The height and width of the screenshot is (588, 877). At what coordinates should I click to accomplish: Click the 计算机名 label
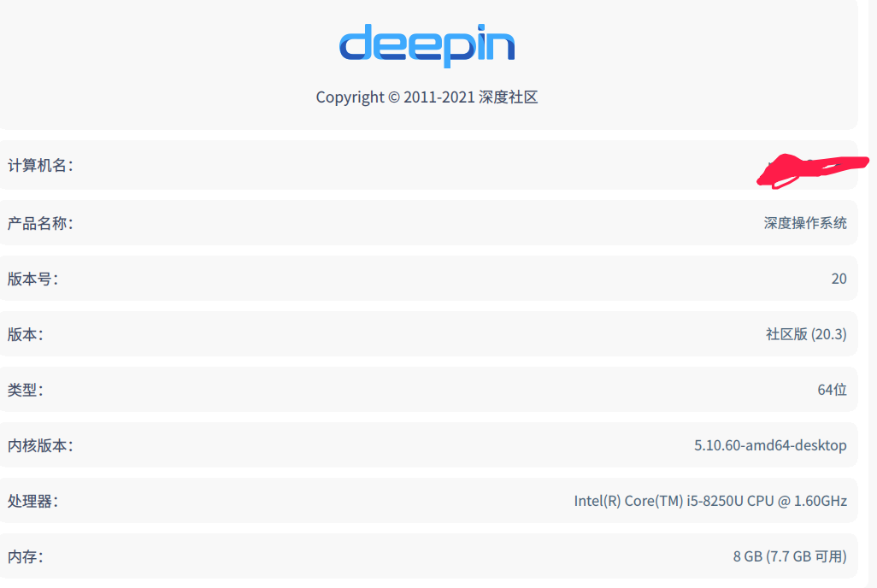point(40,166)
